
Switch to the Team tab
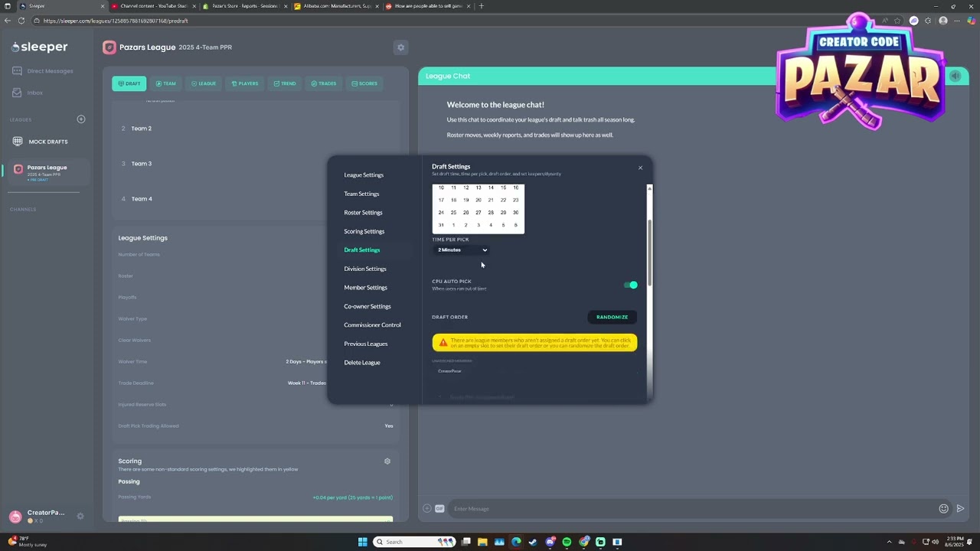coord(165,83)
